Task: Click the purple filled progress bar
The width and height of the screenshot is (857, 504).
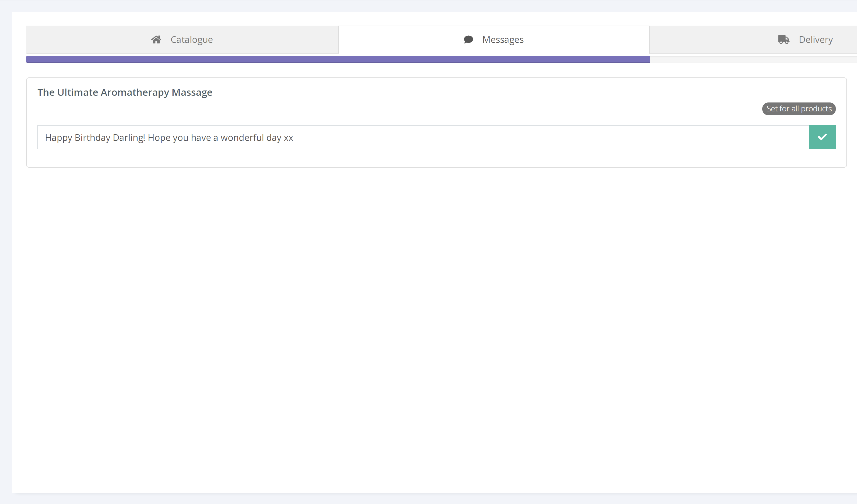Action: 337,60
